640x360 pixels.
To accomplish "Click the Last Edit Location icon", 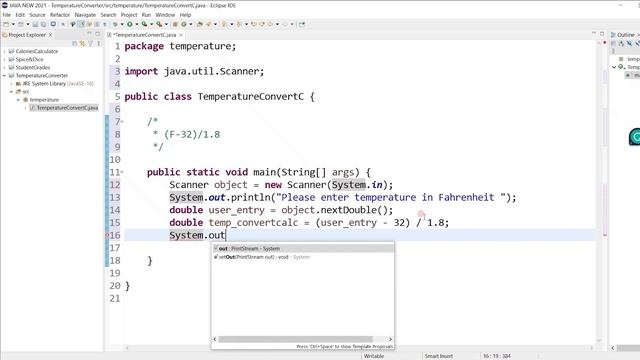I will click(x=253, y=24).
